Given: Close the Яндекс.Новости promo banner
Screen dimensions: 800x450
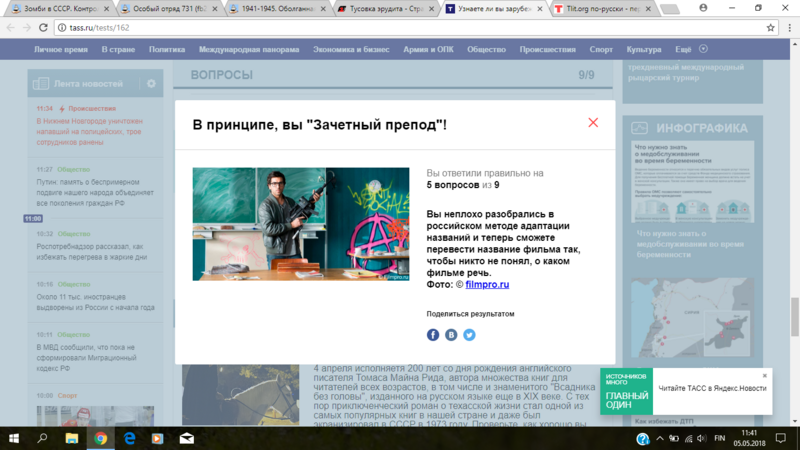Looking at the screenshot, I should click(764, 376).
